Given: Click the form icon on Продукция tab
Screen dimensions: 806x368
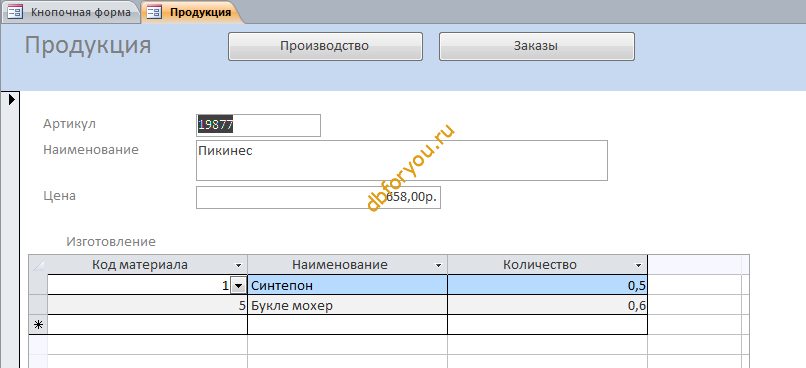Looking at the screenshot, I should (155, 12).
